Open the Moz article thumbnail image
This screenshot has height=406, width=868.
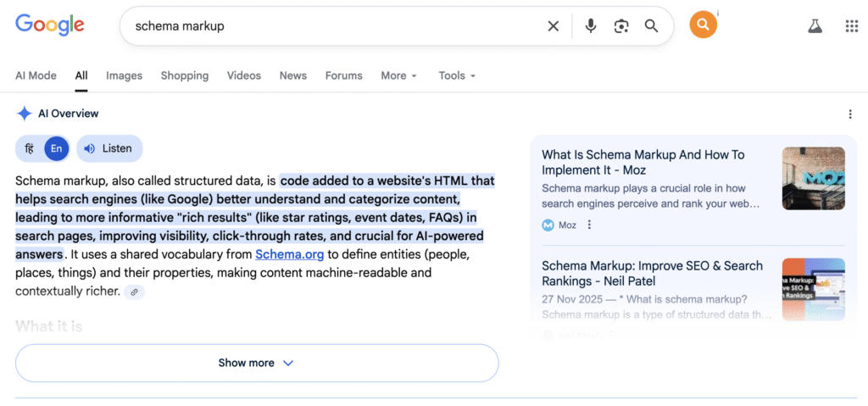pyautogui.click(x=813, y=178)
